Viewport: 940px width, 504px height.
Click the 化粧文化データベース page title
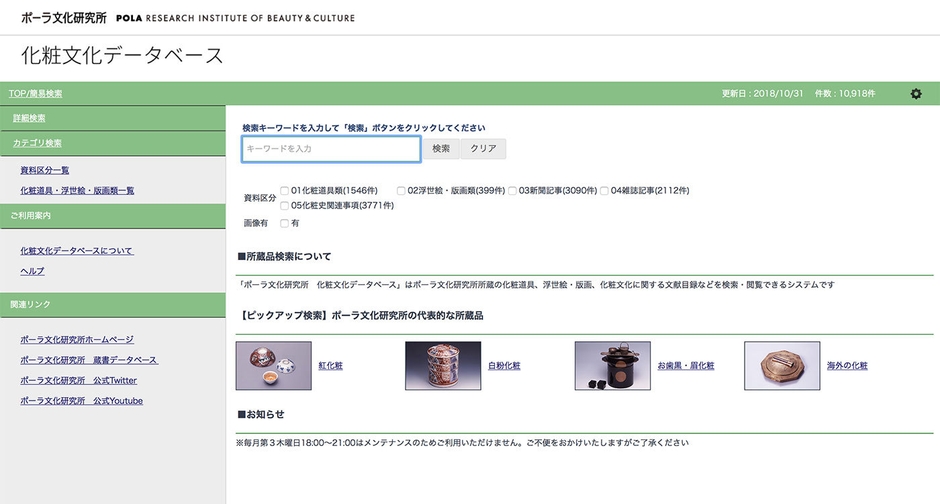pyautogui.click(x=122, y=55)
